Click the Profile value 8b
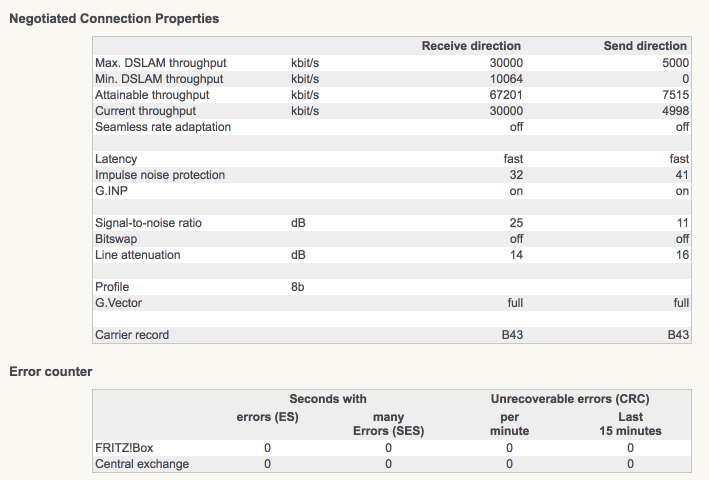 point(298,287)
